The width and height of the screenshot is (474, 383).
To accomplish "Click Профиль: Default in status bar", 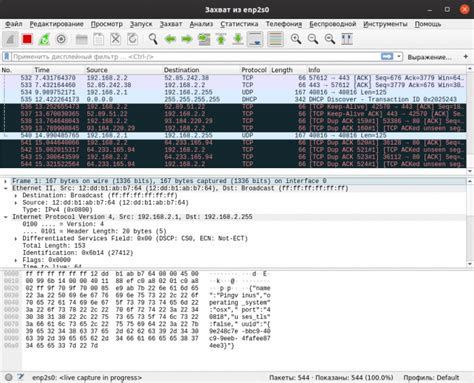I will click(431, 378).
